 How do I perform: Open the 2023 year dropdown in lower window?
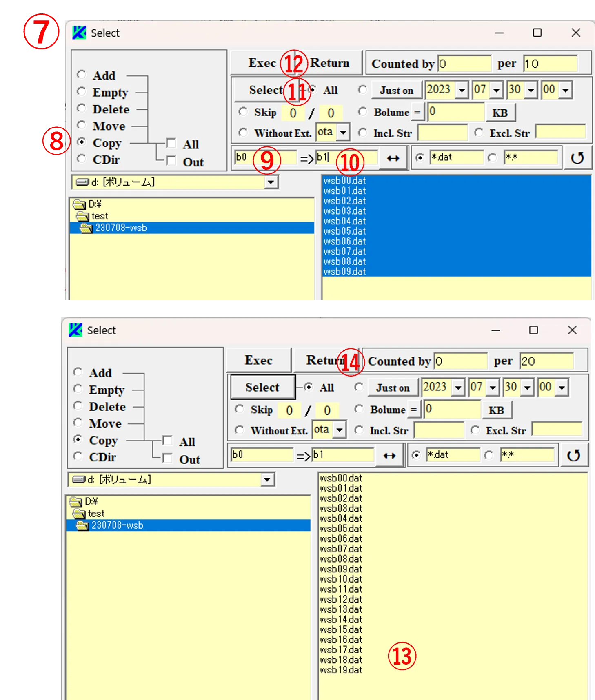click(x=458, y=388)
